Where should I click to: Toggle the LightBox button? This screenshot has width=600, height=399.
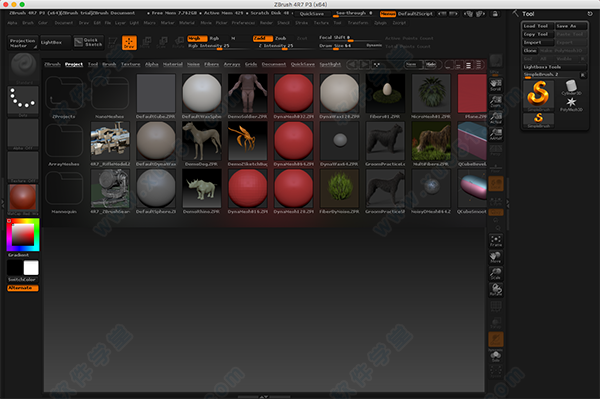pyautogui.click(x=55, y=42)
